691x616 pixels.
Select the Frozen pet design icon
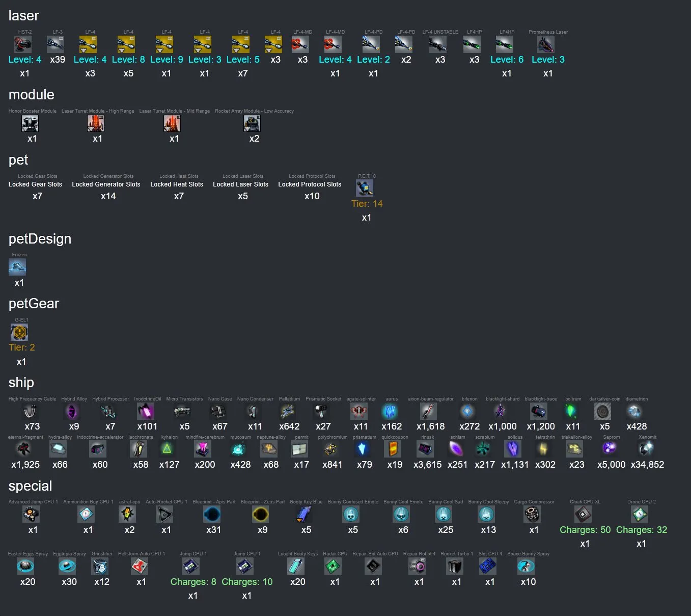tap(17, 267)
